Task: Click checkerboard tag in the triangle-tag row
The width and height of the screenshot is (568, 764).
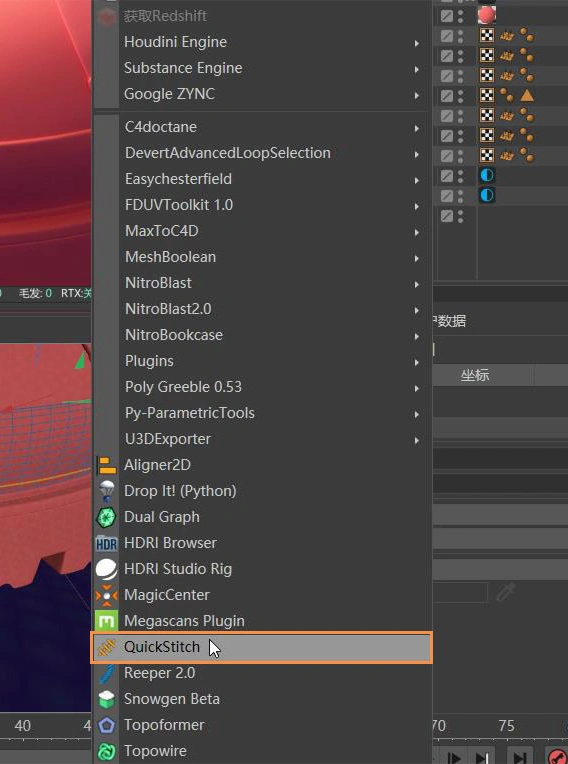Action: tap(487, 95)
